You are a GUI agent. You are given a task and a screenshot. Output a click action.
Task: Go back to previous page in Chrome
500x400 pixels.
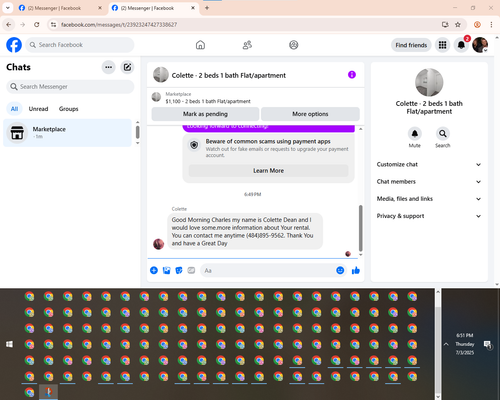click(9, 25)
